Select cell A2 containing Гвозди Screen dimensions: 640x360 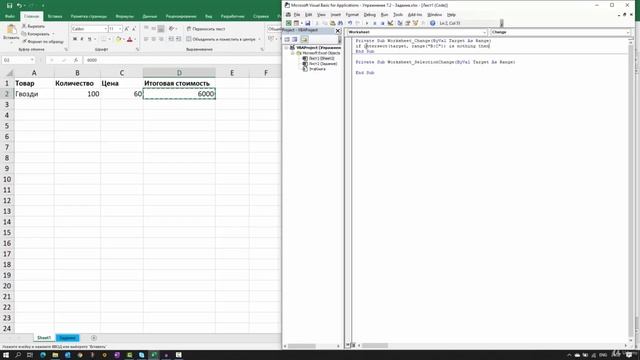(x=34, y=94)
